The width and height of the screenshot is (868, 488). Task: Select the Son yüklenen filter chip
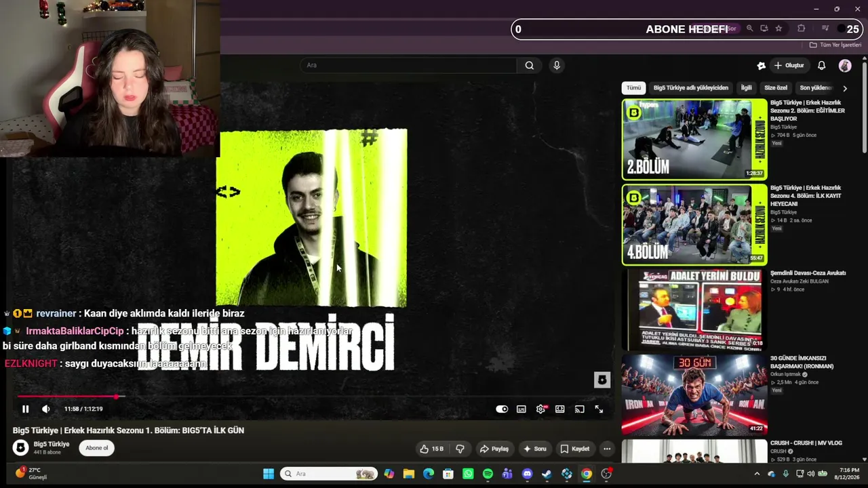[815, 88]
